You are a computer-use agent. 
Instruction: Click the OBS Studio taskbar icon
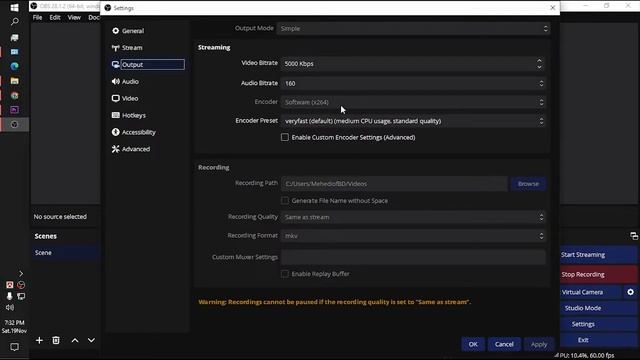(14, 124)
